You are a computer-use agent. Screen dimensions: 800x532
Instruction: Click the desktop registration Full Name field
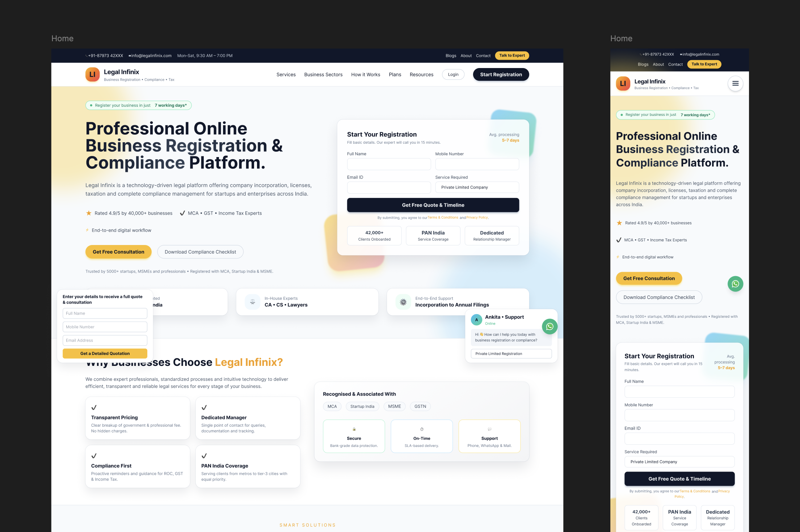pyautogui.click(x=389, y=164)
